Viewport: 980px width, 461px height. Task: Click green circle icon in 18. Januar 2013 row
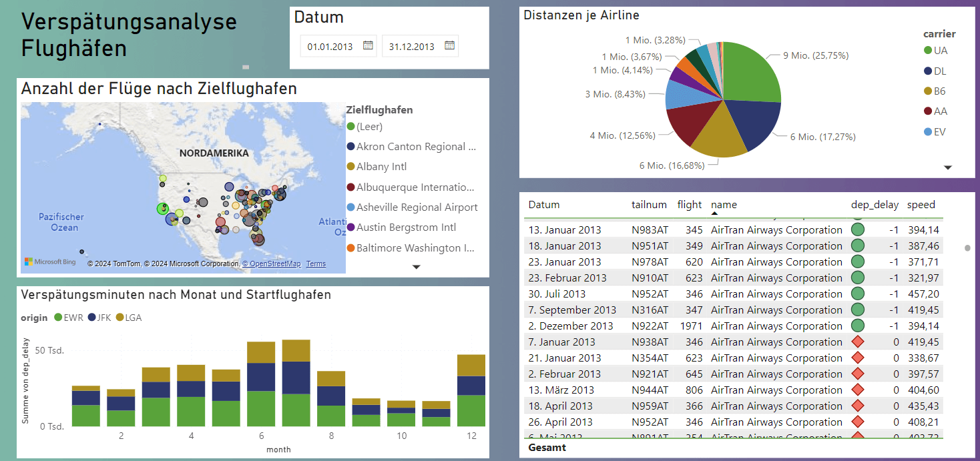point(858,246)
